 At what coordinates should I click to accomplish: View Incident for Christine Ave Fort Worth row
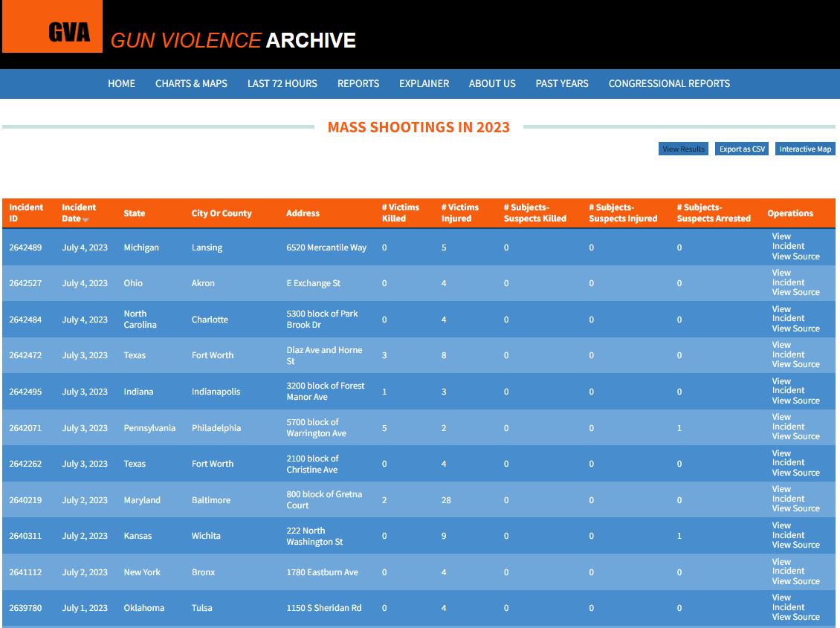click(788, 458)
